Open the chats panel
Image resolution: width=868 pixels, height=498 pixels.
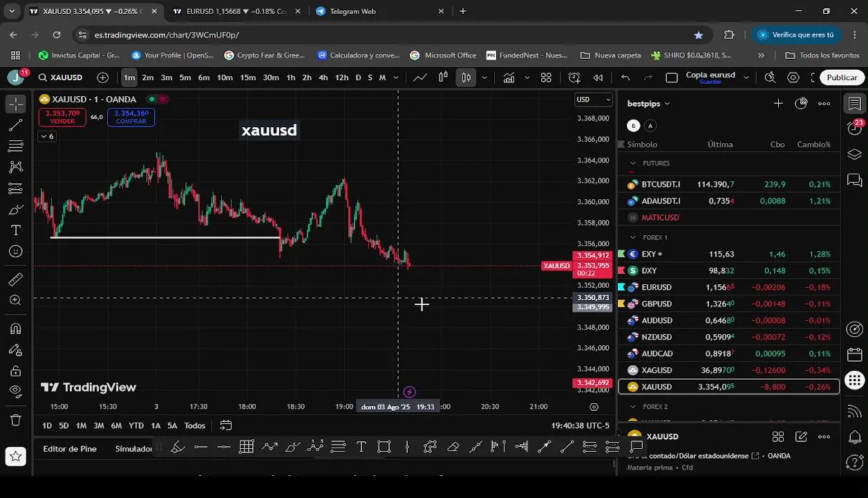pos(855,181)
